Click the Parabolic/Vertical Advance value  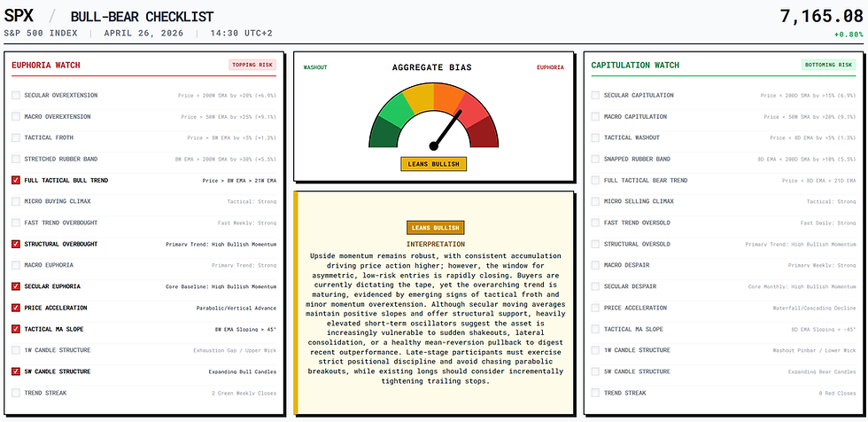(x=236, y=308)
